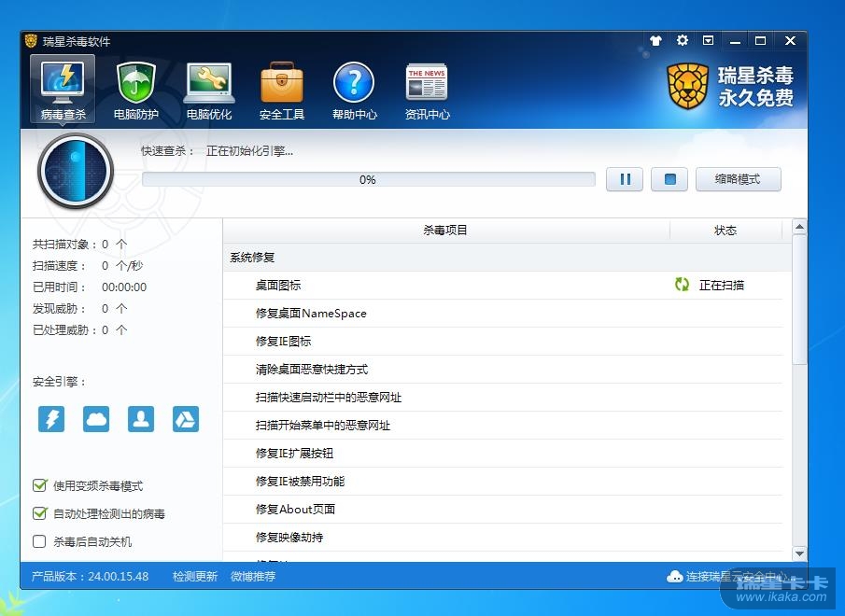The height and width of the screenshot is (616, 845).
Task: Pause the quick scan
Action: point(625,179)
